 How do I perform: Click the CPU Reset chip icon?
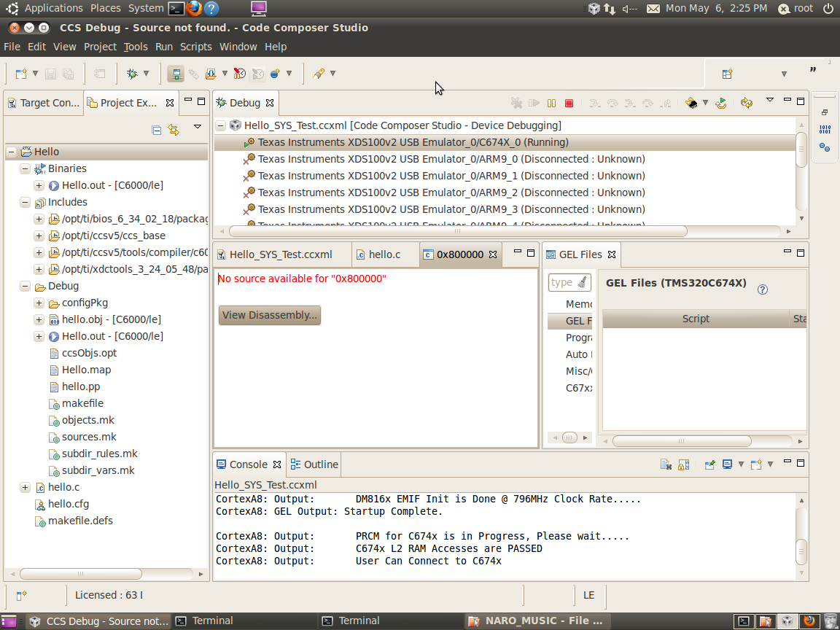pyautogui.click(x=691, y=104)
